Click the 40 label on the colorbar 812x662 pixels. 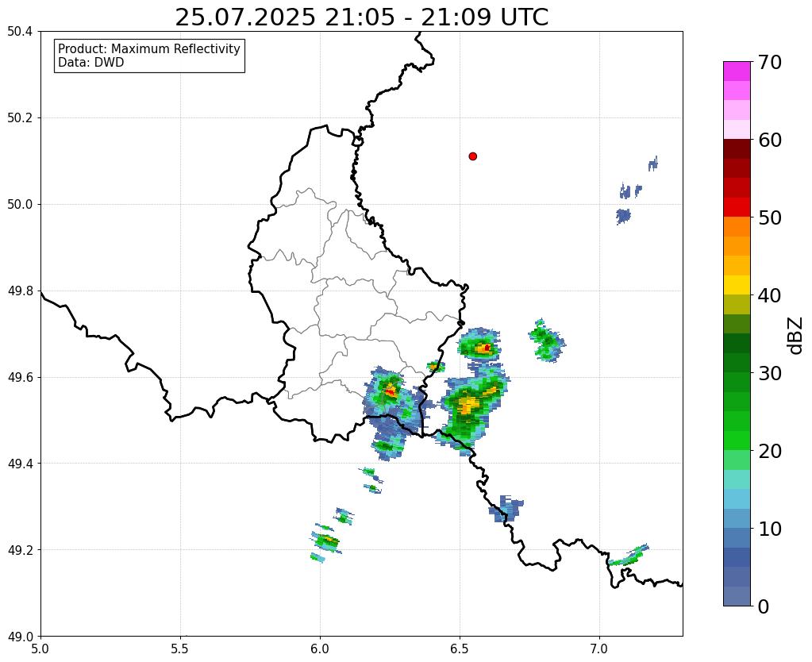click(x=769, y=295)
